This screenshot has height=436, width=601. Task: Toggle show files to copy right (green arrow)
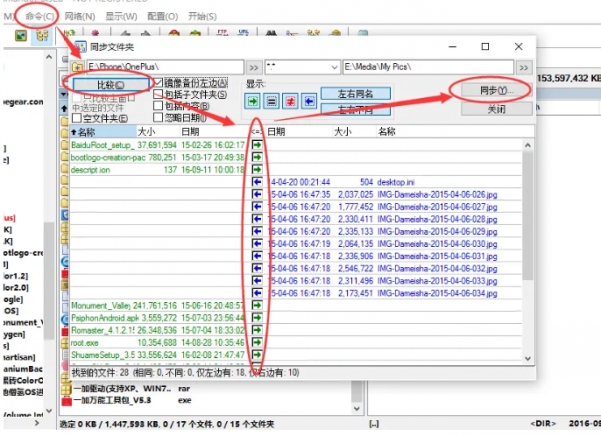coord(252,101)
